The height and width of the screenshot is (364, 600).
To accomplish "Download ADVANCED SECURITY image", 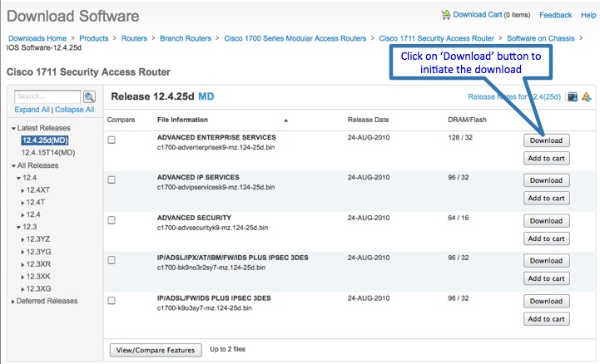I will click(547, 221).
